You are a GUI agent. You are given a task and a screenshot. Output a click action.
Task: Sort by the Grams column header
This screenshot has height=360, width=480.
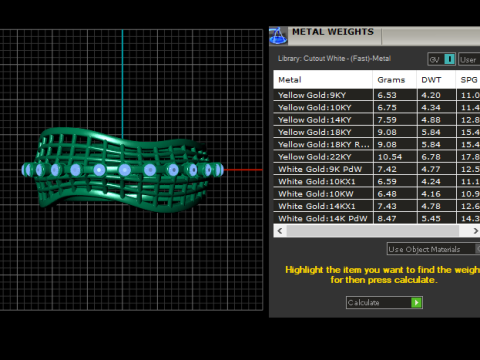[395, 80]
